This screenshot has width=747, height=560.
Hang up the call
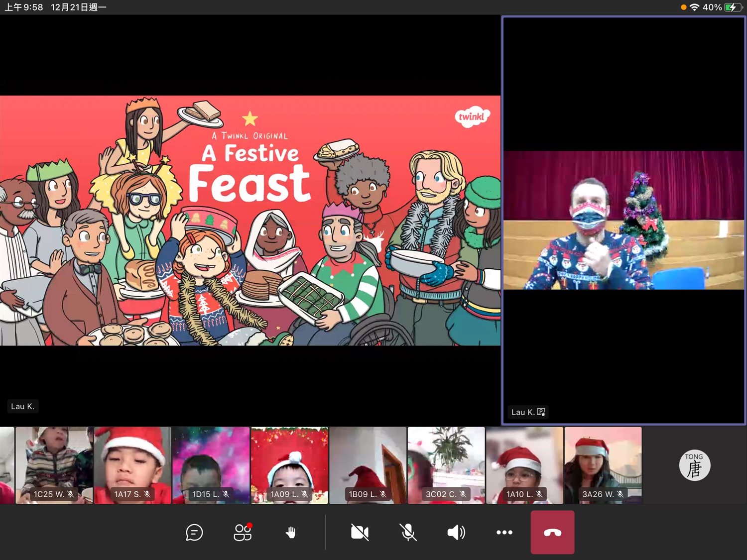coord(553,533)
